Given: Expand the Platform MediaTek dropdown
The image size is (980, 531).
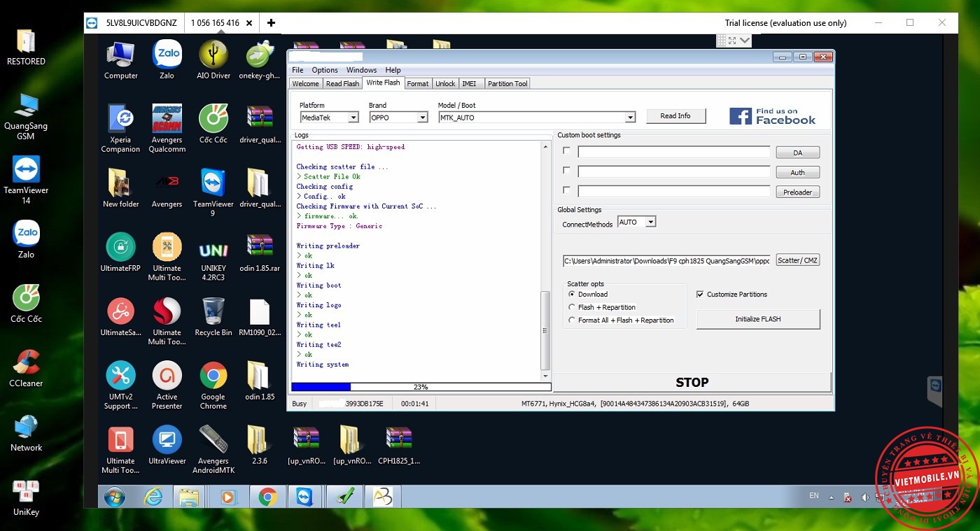Looking at the screenshot, I should [x=353, y=118].
